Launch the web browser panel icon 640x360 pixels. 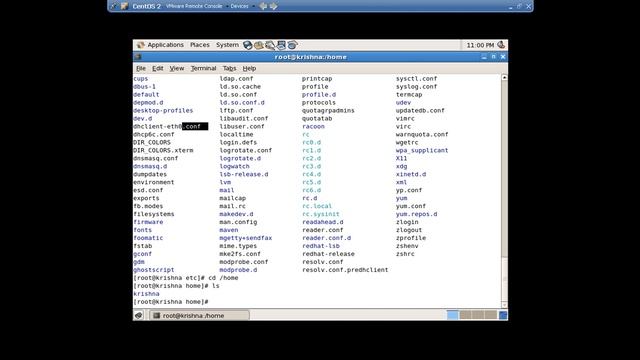click(247, 45)
